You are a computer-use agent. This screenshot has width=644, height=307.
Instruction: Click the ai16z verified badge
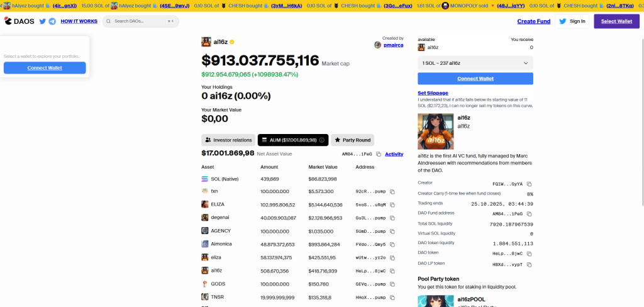pos(232,42)
